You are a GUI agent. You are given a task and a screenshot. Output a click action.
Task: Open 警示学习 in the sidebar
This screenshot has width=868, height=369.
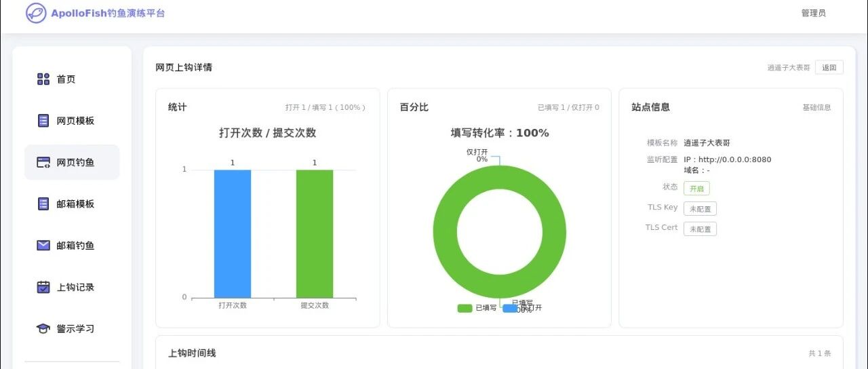[x=72, y=328]
